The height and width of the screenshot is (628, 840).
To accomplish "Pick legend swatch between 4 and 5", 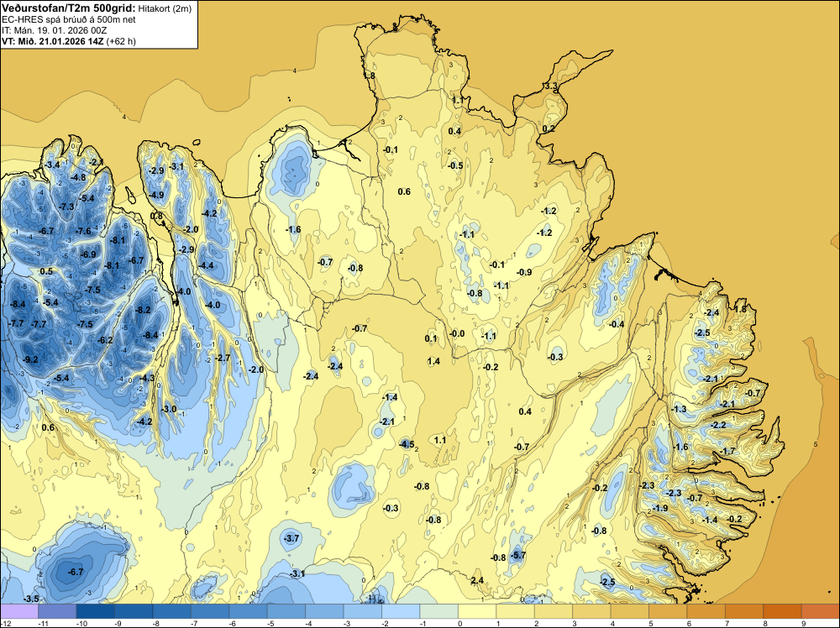I will pyautogui.click(x=630, y=611).
